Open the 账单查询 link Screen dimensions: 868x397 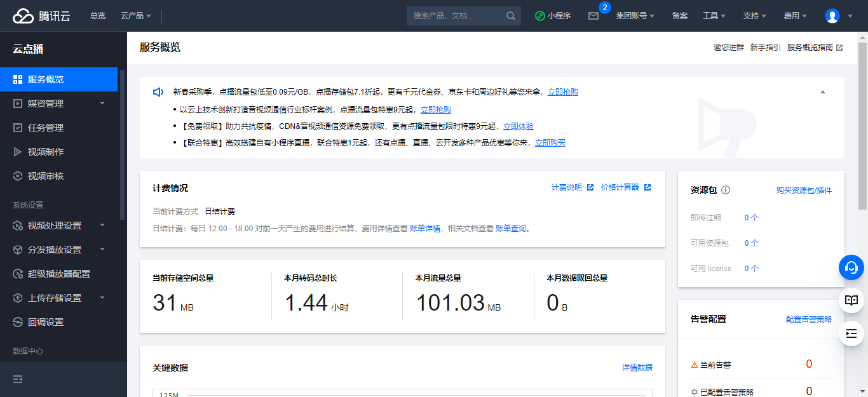point(511,229)
